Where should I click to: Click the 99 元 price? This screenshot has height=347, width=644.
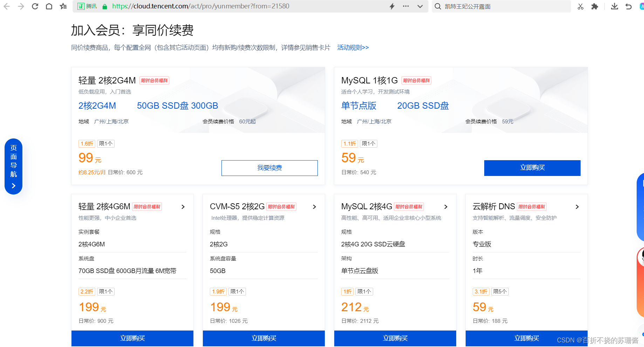pyautogui.click(x=90, y=158)
